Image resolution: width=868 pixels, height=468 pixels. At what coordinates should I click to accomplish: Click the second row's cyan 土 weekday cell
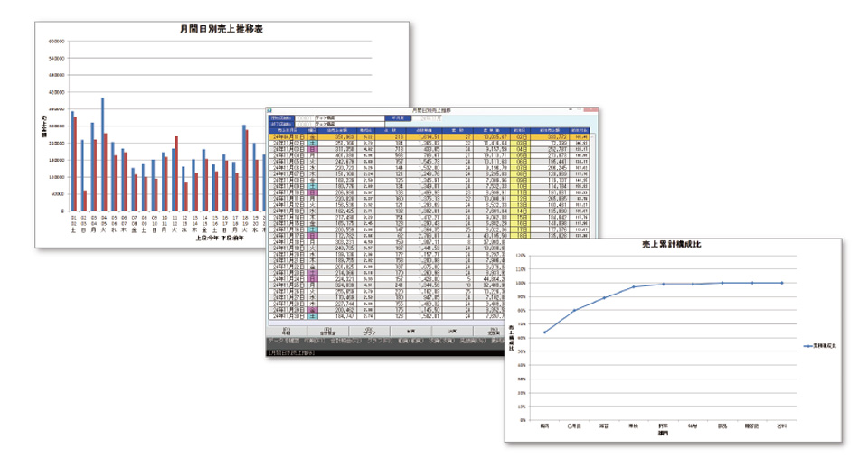[312, 142]
